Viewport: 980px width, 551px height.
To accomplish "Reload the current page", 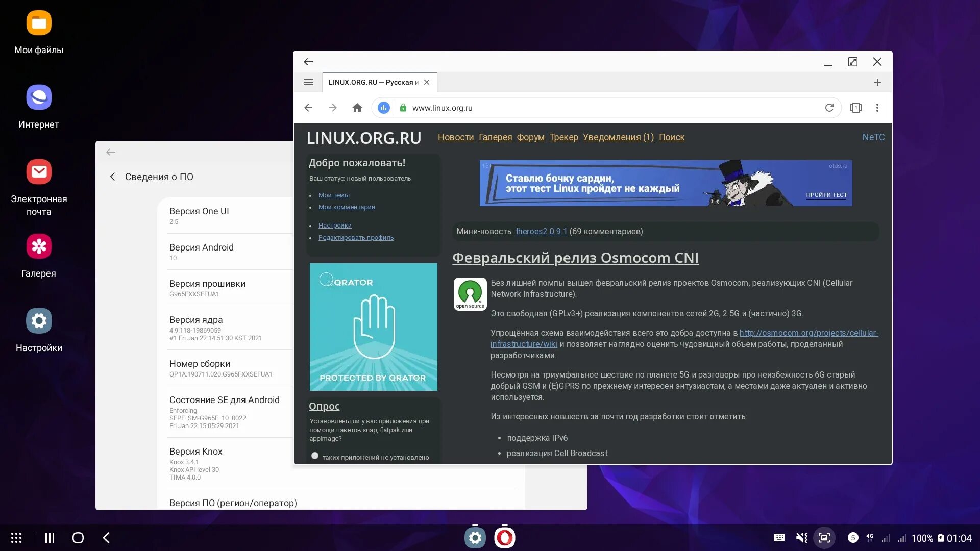I will (x=829, y=108).
